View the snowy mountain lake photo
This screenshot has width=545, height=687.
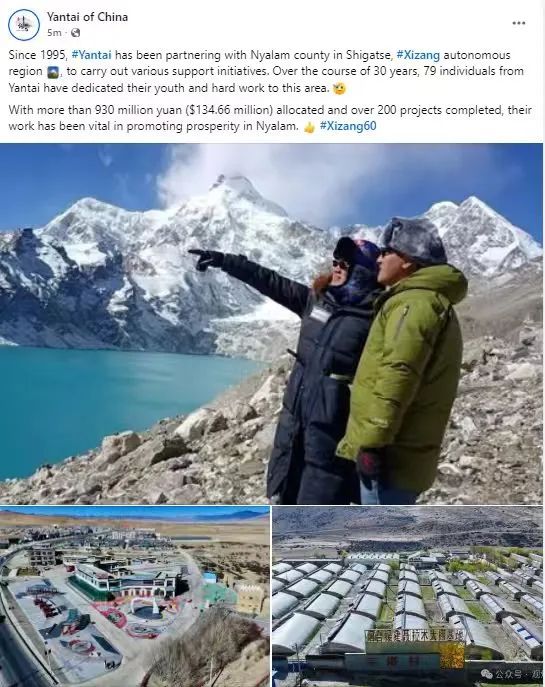[271, 324]
